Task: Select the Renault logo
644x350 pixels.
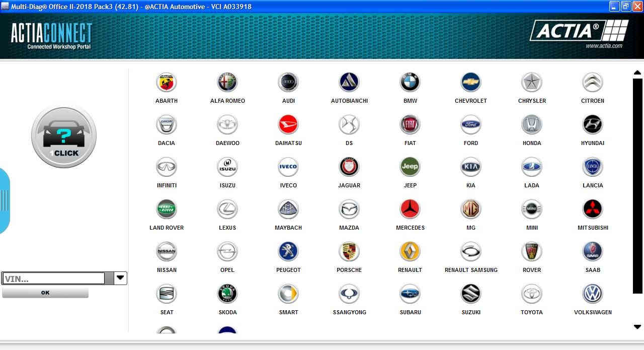Action: click(410, 252)
